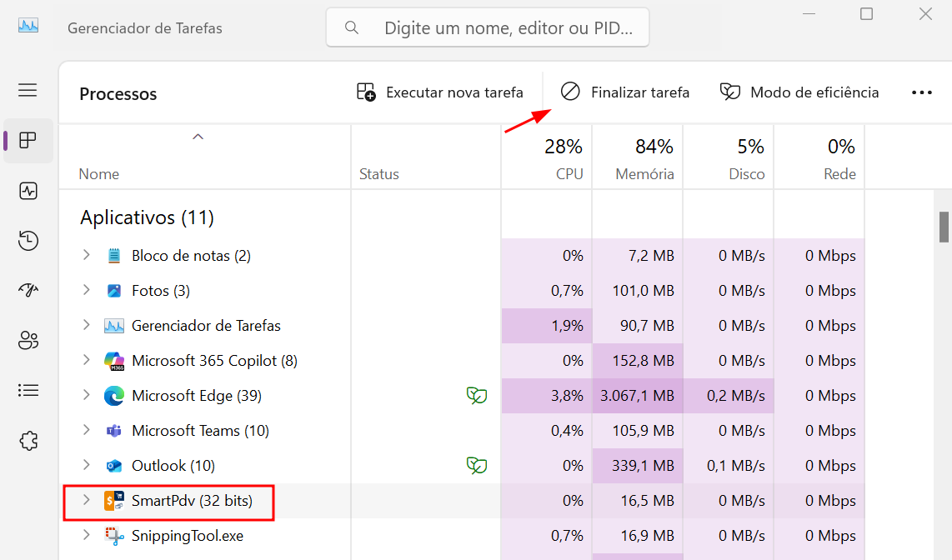Click the Outlook app icon
This screenshot has height=560, width=952.
coord(114,466)
